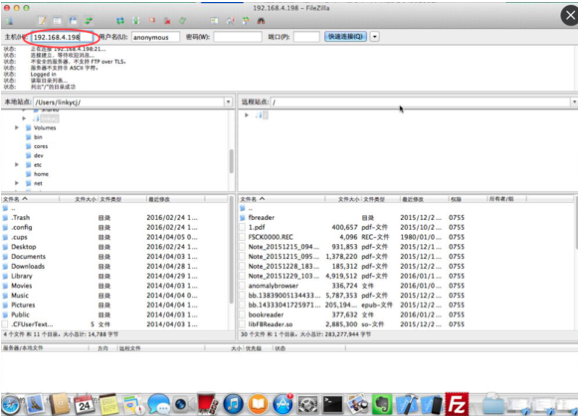Open iBooks from the Dock
The image size is (582, 420).
pyautogui.click(x=258, y=404)
